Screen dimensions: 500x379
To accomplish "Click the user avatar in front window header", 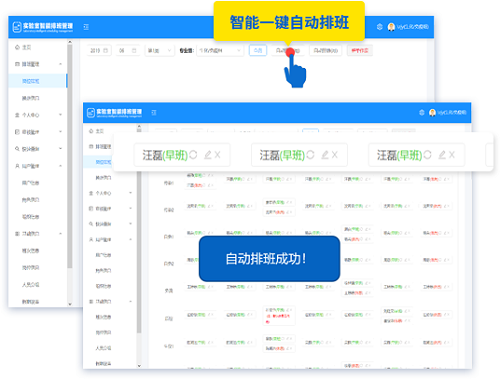I will pos(432,113).
